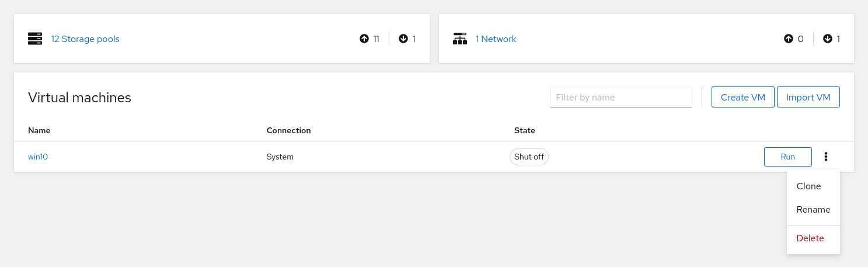Open the win10 virtual machine
This screenshot has width=868, height=267.
pyautogui.click(x=38, y=157)
